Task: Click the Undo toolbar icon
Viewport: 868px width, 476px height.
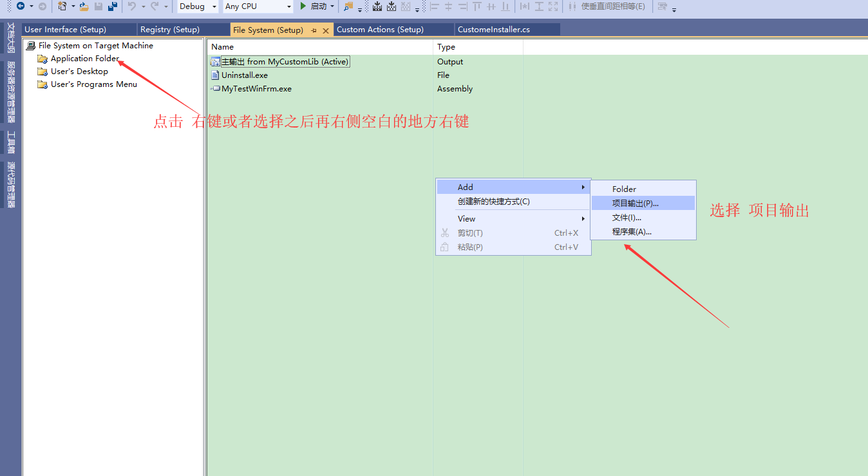Action: pyautogui.click(x=133, y=6)
